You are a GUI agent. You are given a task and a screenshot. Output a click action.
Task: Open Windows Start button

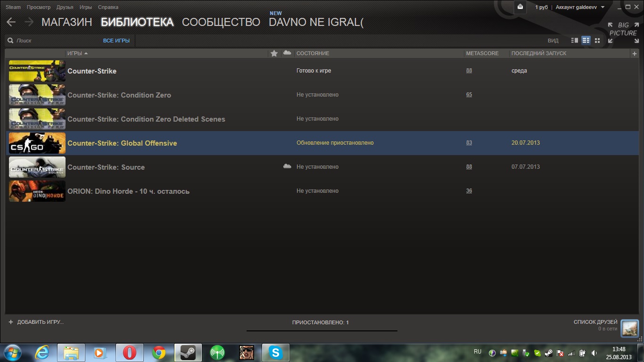pyautogui.click(x=13, y=353)
